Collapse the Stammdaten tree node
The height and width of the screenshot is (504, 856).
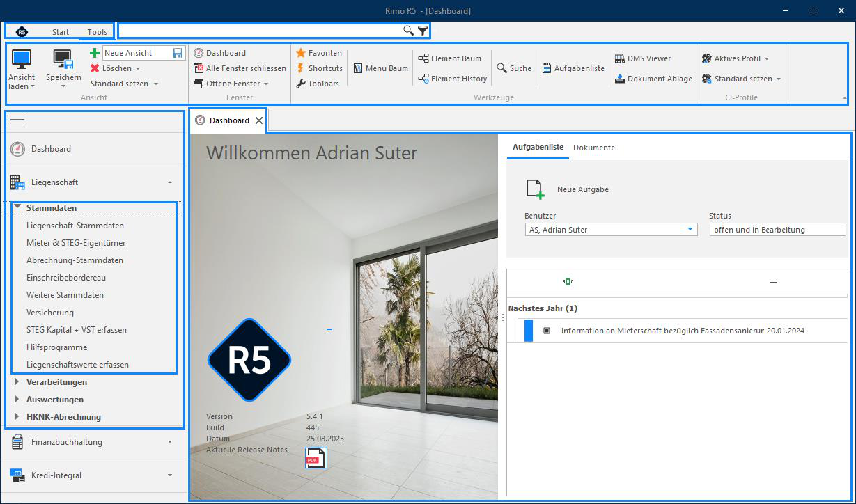17,207
